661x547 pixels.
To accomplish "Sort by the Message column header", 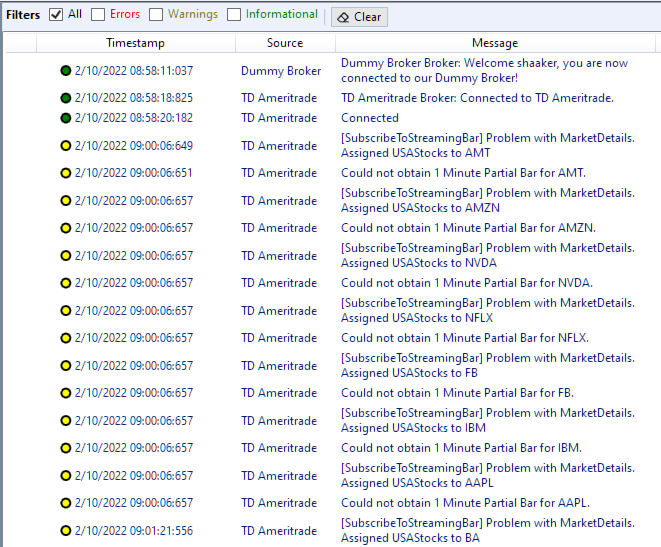I will click(495, 43).
